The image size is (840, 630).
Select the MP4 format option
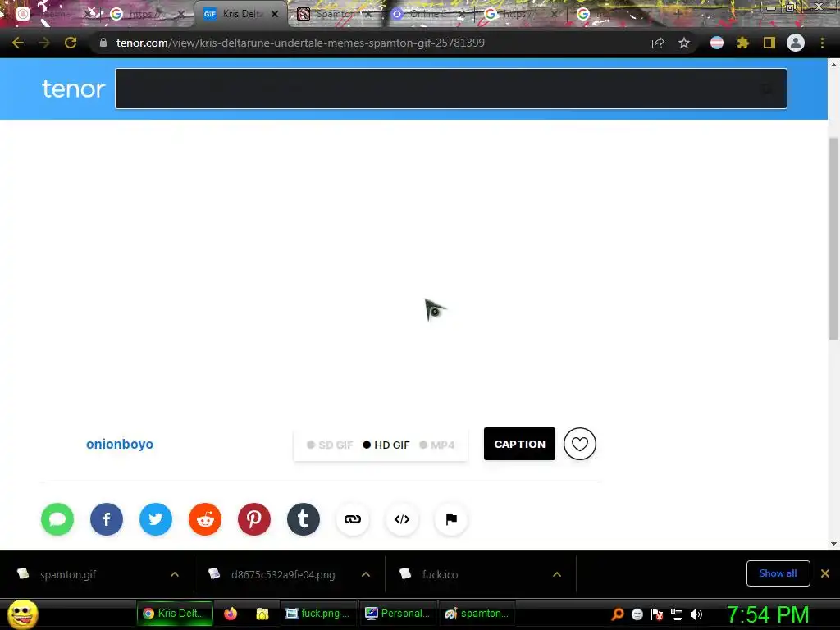437,445
